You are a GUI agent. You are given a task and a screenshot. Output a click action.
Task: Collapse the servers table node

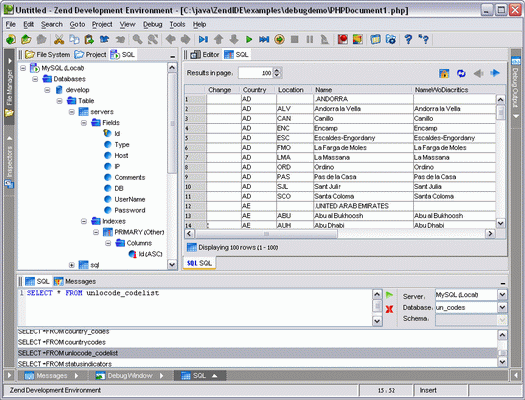(x=72, y=112)
